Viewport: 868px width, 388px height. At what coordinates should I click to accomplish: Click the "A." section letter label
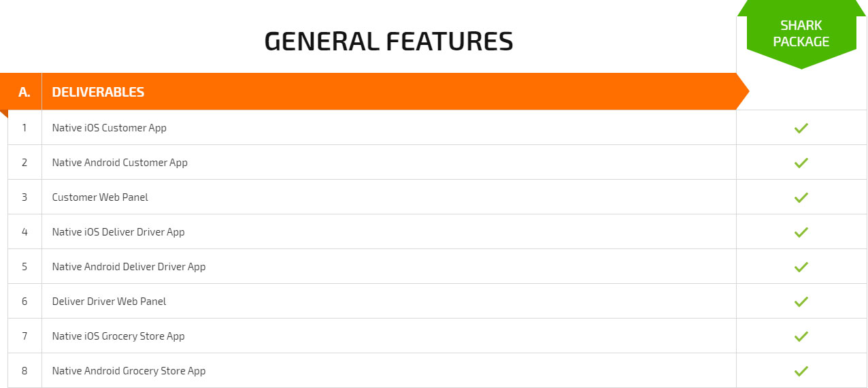(x=24, y=92)
